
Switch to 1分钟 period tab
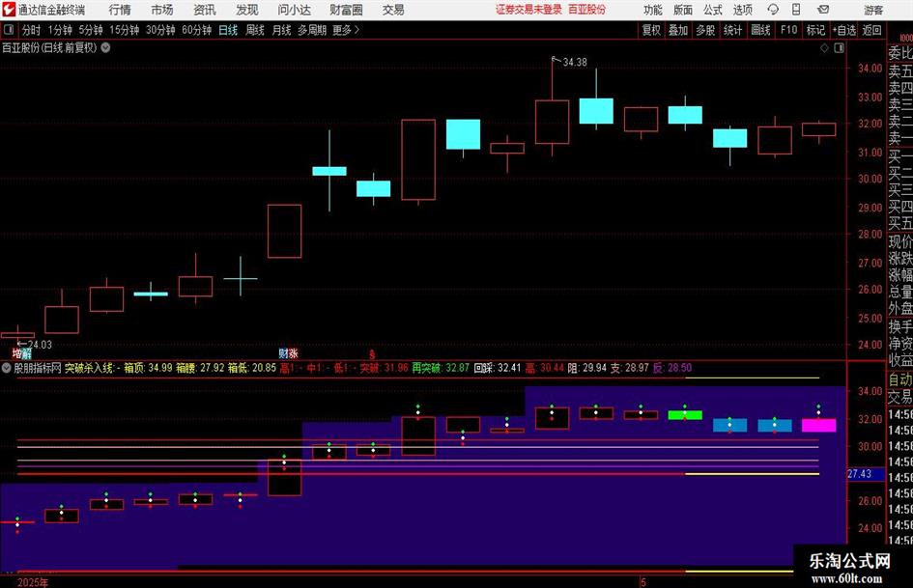[59, 30]
